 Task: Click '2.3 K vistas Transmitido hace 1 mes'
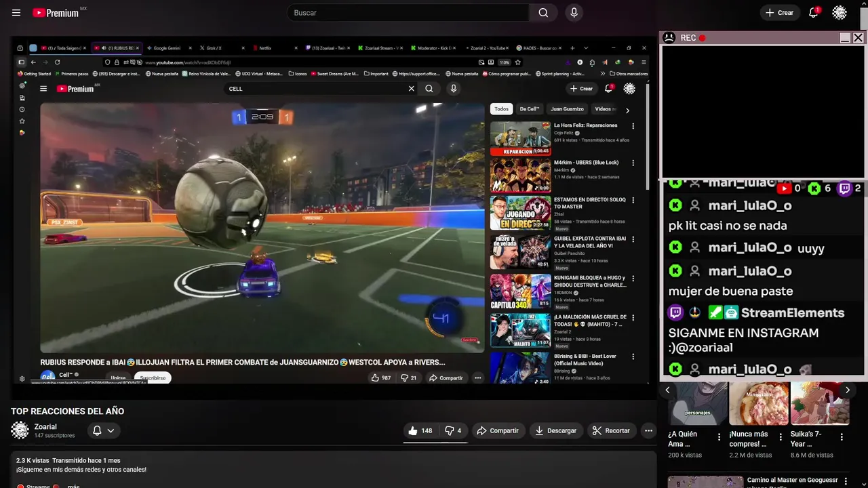(68, 460)
